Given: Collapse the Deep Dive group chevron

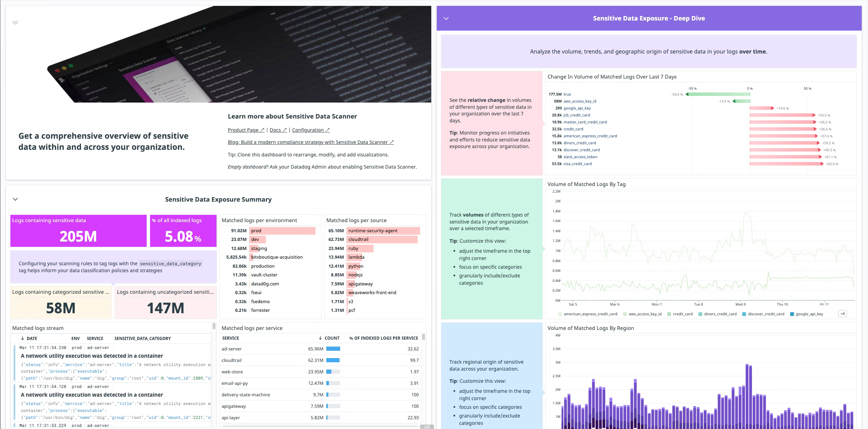Looking at the screenshot, I should [446, 18].
